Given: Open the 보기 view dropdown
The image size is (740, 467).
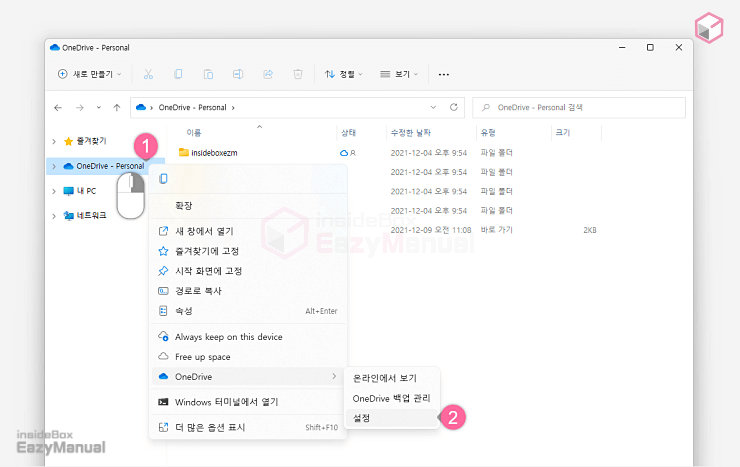Looking at the screenshot, I should tap(399, 74).
